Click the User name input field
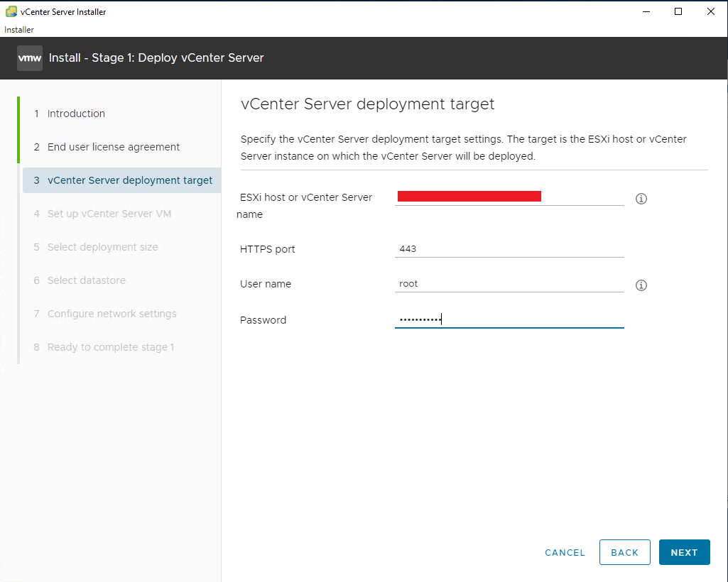 pos(509,284)
